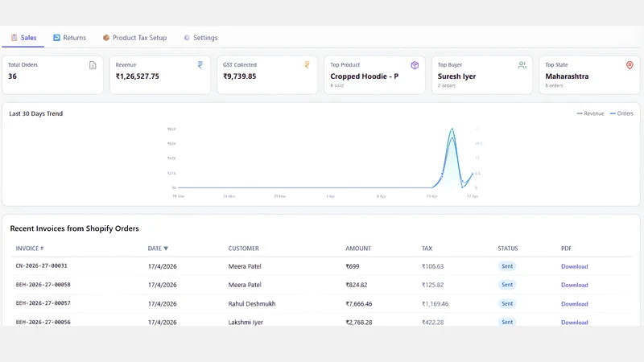Click the Product Tax Setup box icon

pos(106,38)
